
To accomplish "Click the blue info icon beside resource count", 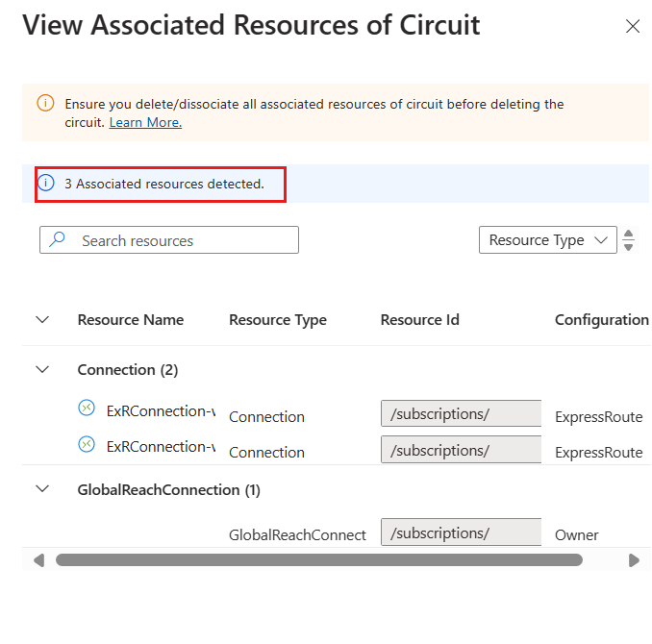I will coord(46,183).
